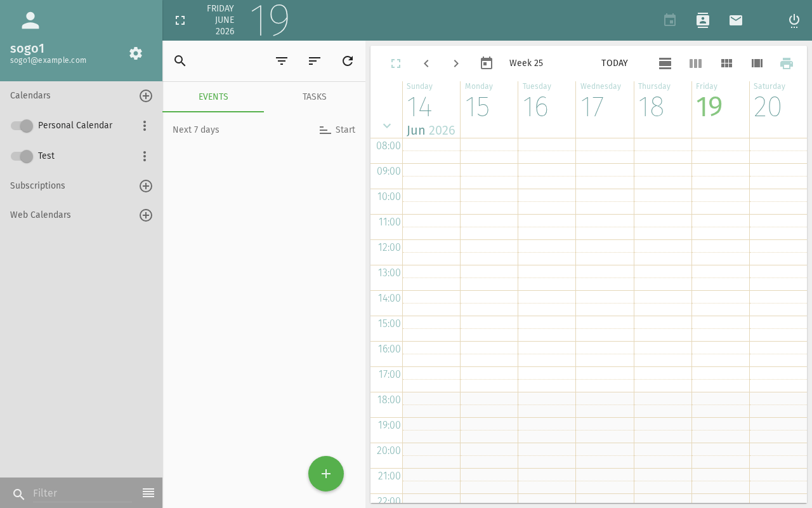Screen dimensions: 812x508
Task: Select Monday 15 day header
Action: (489, 109)
